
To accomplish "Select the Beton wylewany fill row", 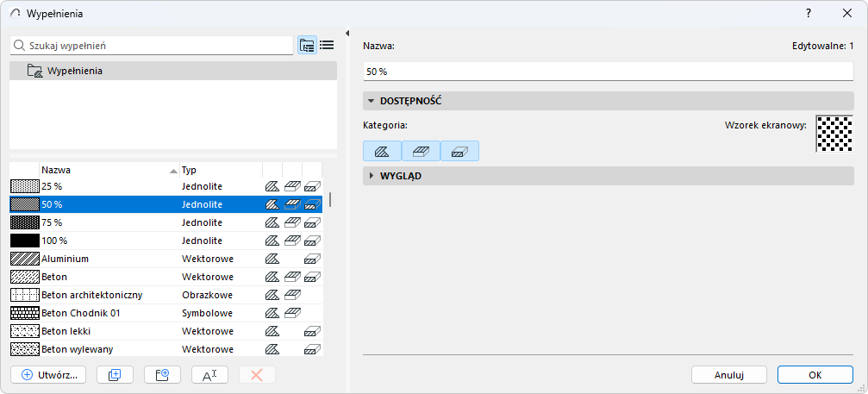I will [166, 349].
